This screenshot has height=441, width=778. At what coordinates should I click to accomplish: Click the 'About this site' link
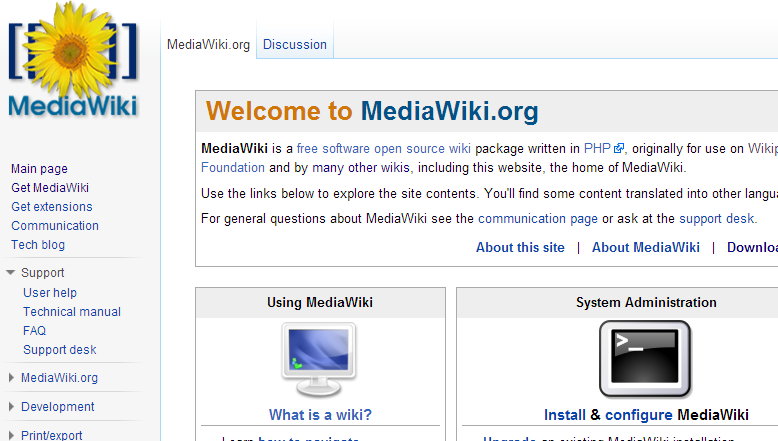click(x=520, y=247)
